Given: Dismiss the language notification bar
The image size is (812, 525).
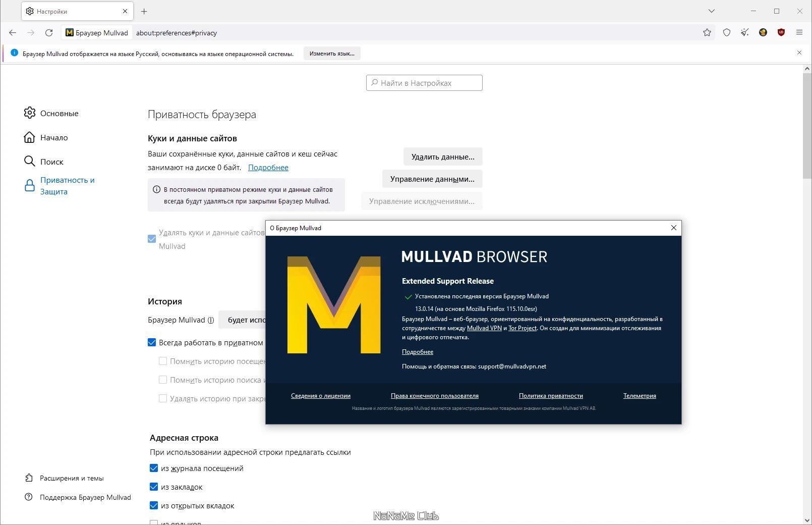Looking at the screenshot, I should point(799,52).
